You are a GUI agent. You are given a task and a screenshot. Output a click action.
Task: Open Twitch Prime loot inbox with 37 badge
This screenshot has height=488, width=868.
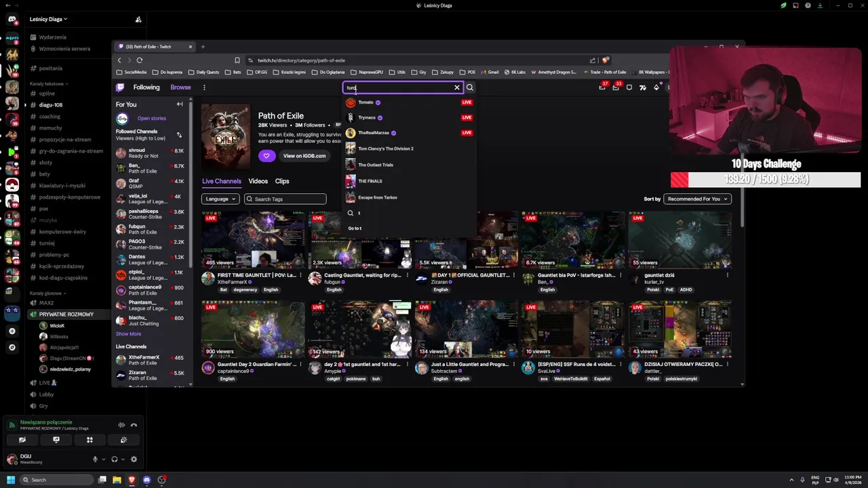[602, 87]
